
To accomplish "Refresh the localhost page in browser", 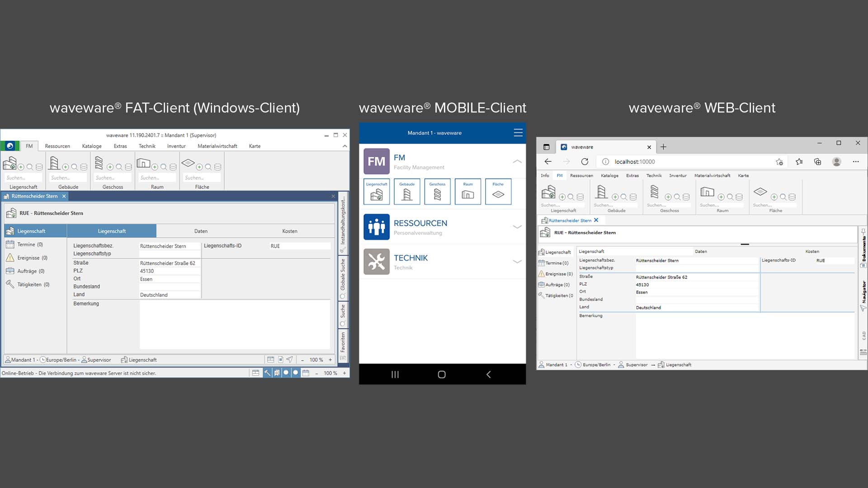I will (x=585, y=162).
